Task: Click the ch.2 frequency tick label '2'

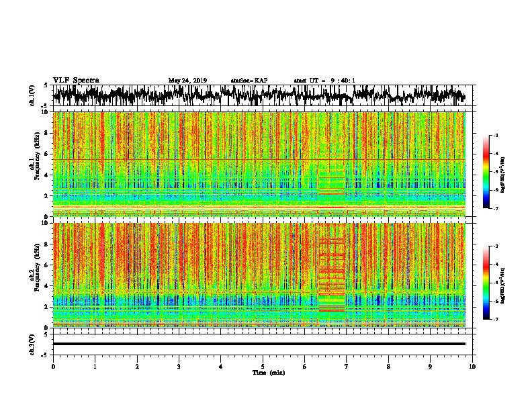Action: click(x=47, y=307)
